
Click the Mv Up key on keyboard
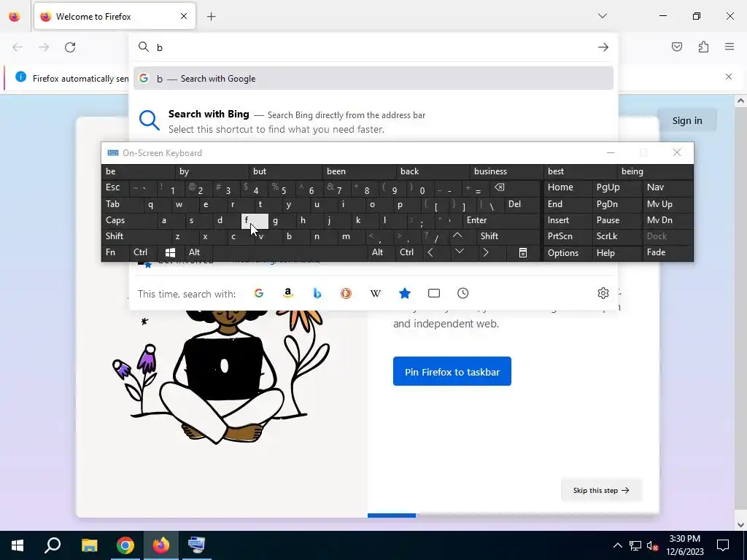coord(667,204)
